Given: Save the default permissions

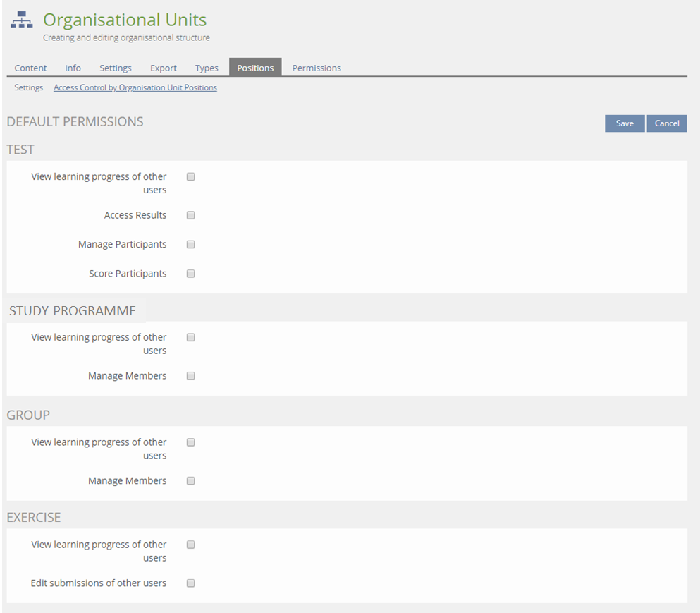Looking at the screenshot, I should click(625, 123).
